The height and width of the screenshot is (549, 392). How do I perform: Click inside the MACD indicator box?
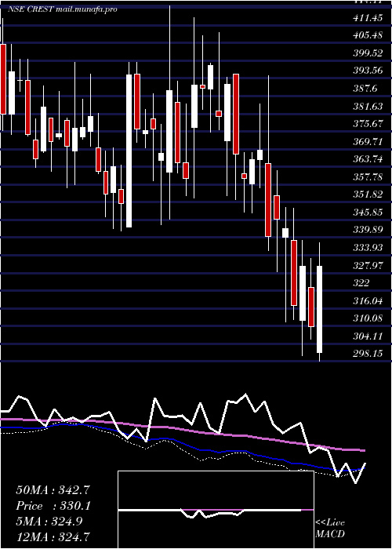[x=216, y=510]
